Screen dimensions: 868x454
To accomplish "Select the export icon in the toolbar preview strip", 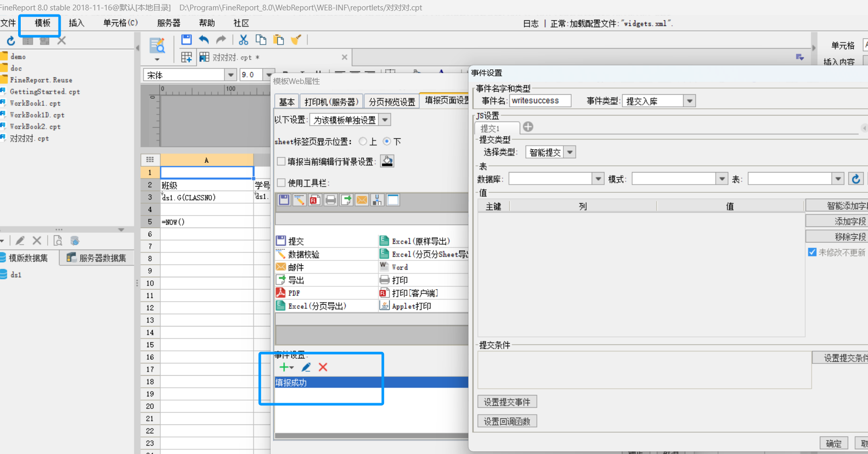I will click(x=346, y=200).
